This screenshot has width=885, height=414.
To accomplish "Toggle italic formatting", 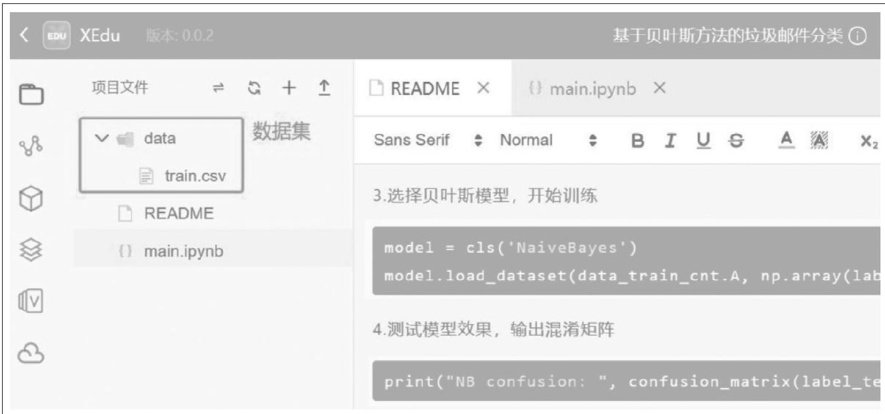I will pos(671,141).
